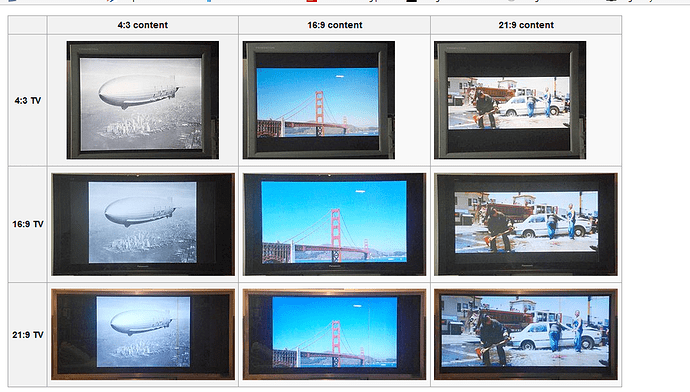Open the light-blue favicon bookmark
The height and width of the screenshot is (392, 690).
[x=209, y=1]
